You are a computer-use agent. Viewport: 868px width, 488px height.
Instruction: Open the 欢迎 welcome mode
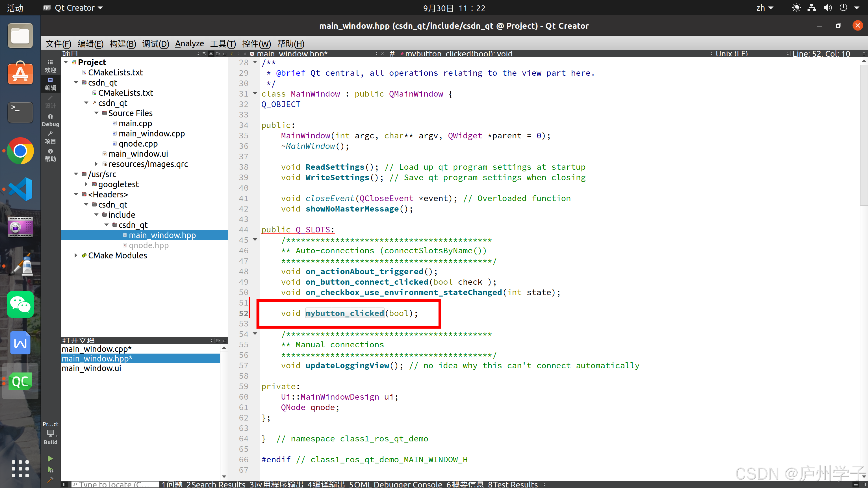pyautogui.click(x=50, y=66)
